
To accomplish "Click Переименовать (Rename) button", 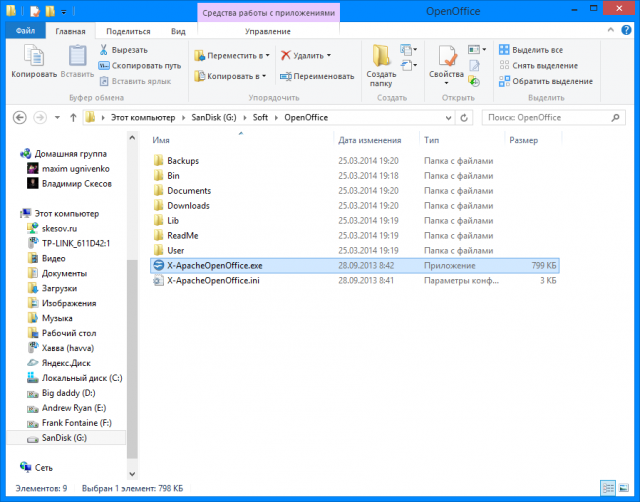I will click(317, 76).
